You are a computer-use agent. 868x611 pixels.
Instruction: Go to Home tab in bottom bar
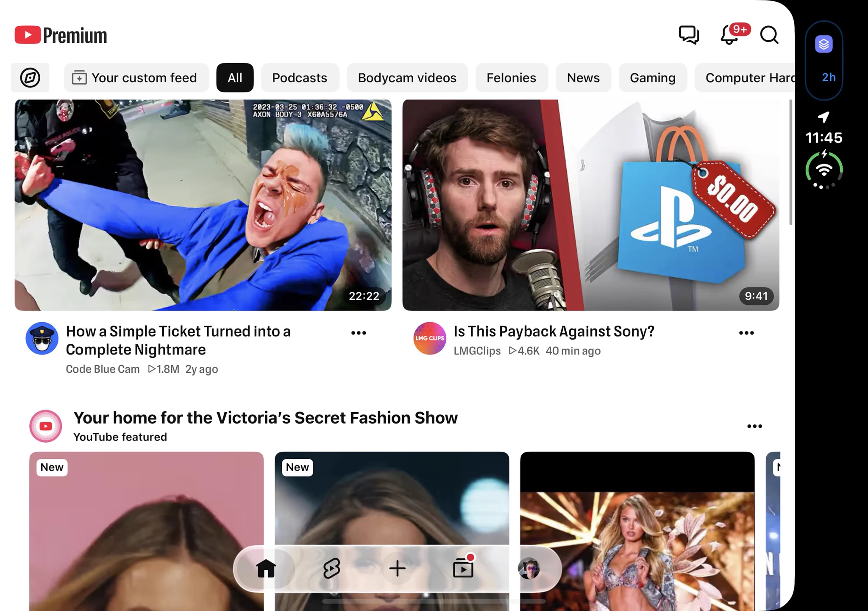[x=266, y=568]
